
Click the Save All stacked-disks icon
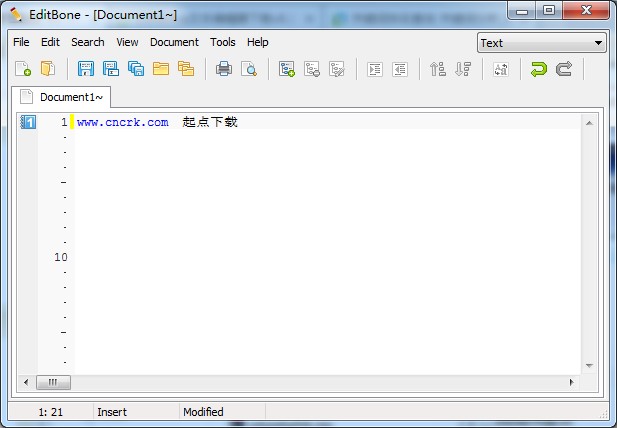pyautogui.click(x=136, y=69)
